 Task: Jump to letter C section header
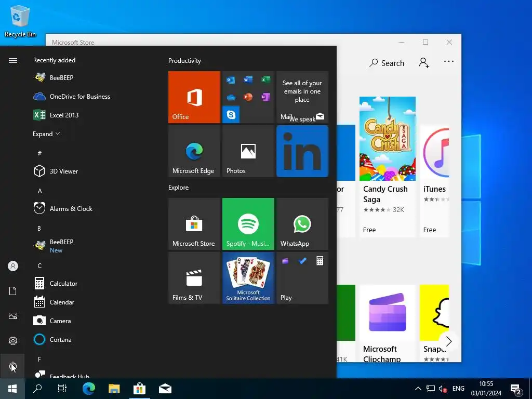(39, 265)
